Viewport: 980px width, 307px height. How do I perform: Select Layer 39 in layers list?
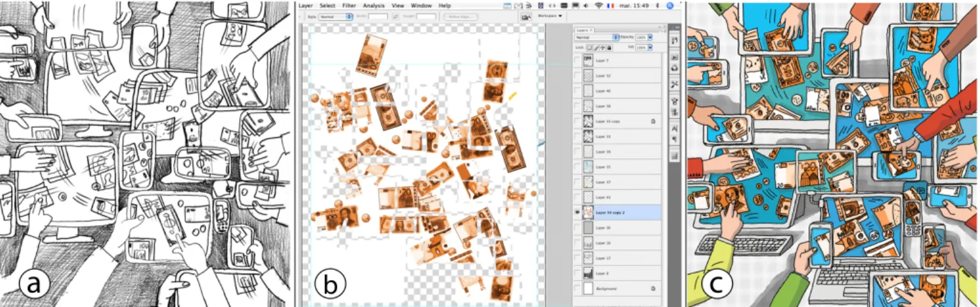tap(616, 152)
